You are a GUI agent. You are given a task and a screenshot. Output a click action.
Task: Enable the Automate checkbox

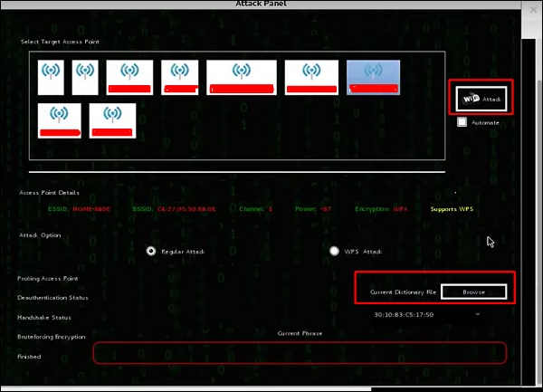pyautogui.click(x=462, y=122)
